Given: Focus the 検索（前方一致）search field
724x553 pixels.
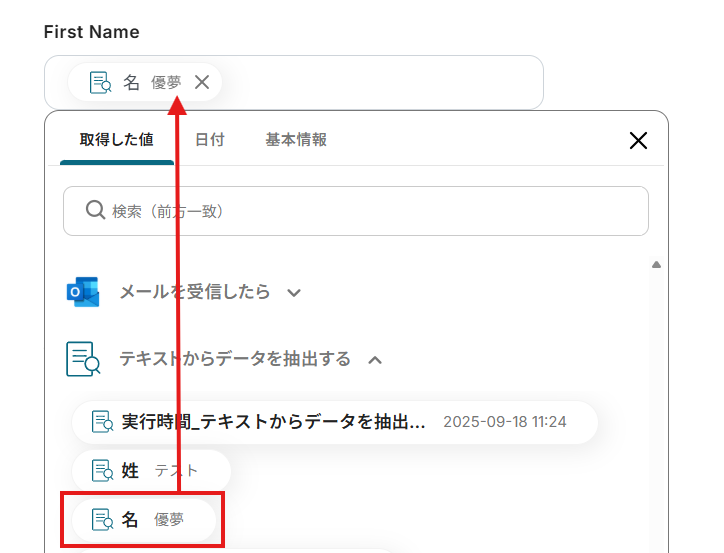Looking at the screenshot, I should click(370, 211).
